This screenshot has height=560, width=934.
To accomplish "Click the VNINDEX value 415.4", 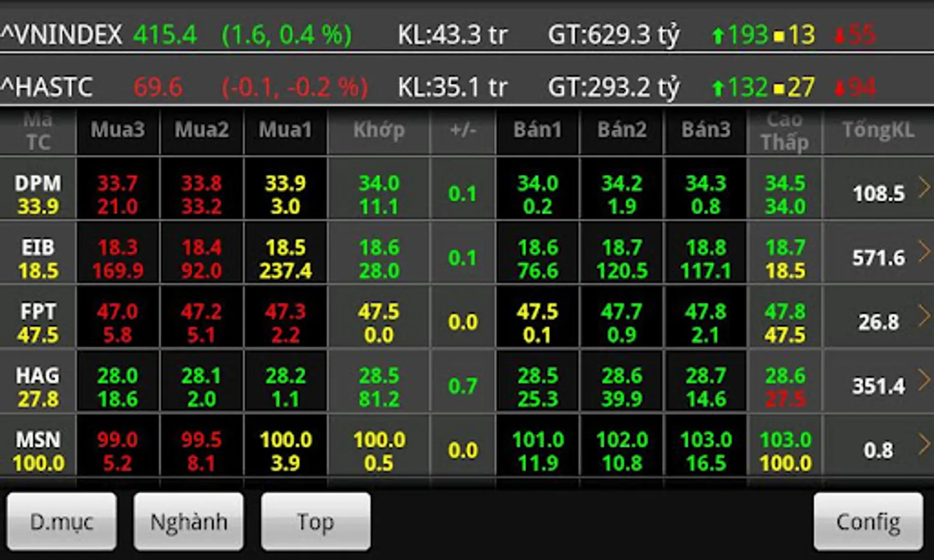I will [165, 35].
